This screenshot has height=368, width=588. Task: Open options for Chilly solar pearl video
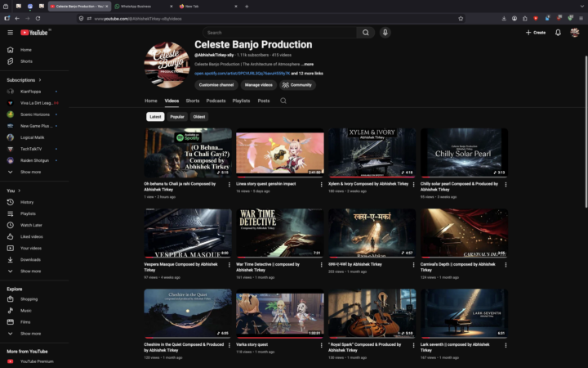point(506,184)
